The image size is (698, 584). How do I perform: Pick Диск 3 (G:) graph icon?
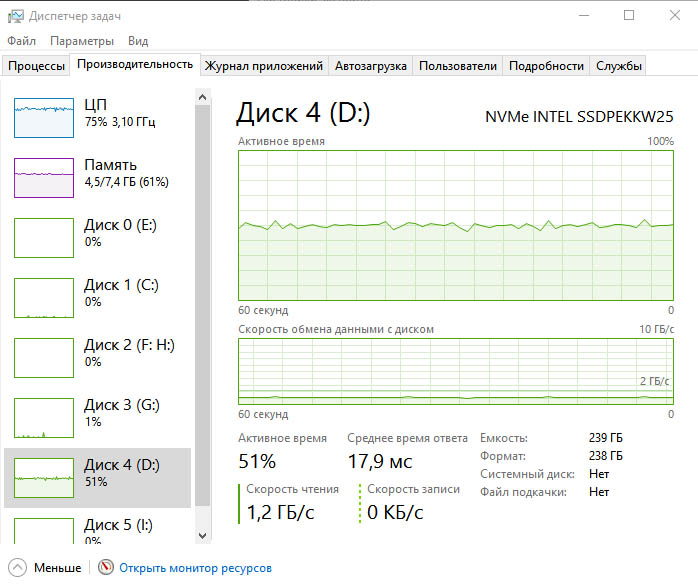(44, 417)
